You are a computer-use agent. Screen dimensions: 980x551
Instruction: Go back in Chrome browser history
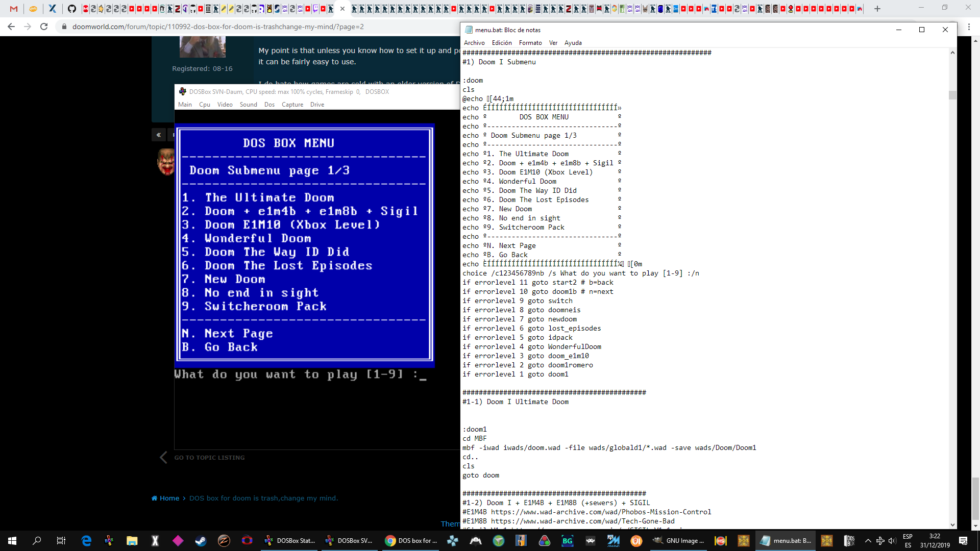pyautogui.click(x=11, y=27)
